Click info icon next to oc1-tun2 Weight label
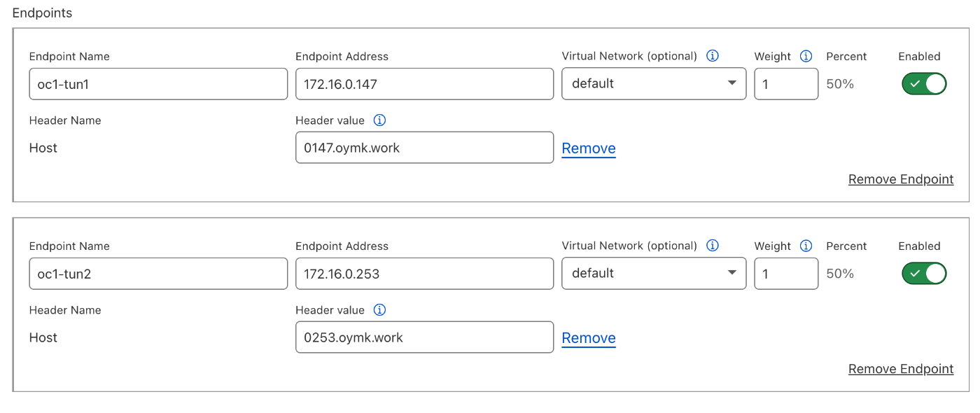The image size is (980, 413). tap(806, 246)
